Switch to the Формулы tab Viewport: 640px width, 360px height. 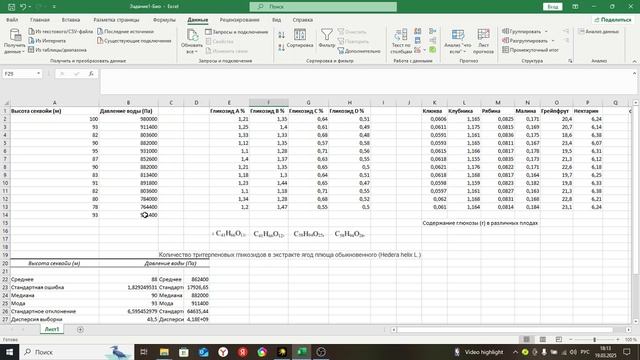164,20
